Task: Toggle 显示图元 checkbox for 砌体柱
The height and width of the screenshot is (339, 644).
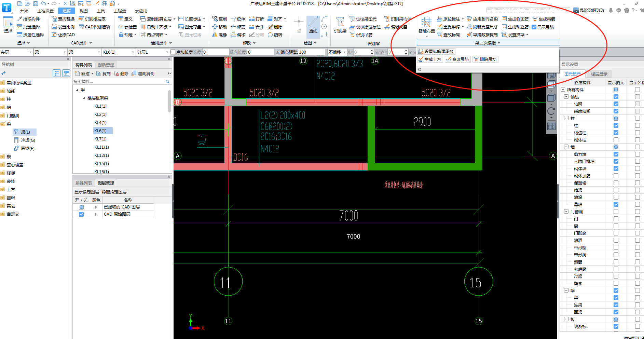Action: pyautogui.click(x=616, y=140)
